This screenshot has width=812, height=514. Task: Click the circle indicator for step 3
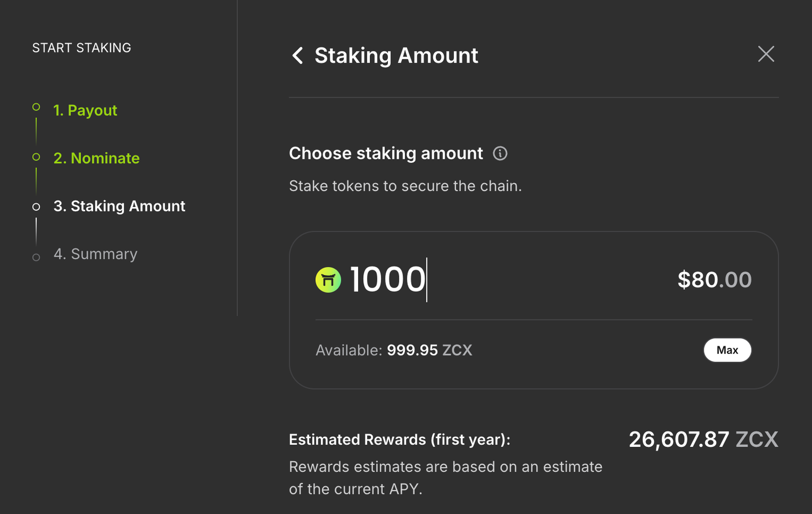(x=36, y=206)
